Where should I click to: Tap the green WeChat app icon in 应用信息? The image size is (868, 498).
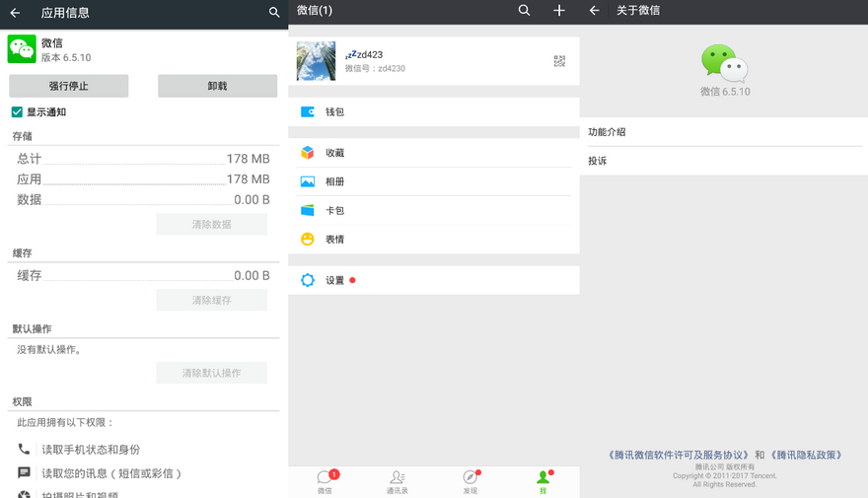pos(22,48)
